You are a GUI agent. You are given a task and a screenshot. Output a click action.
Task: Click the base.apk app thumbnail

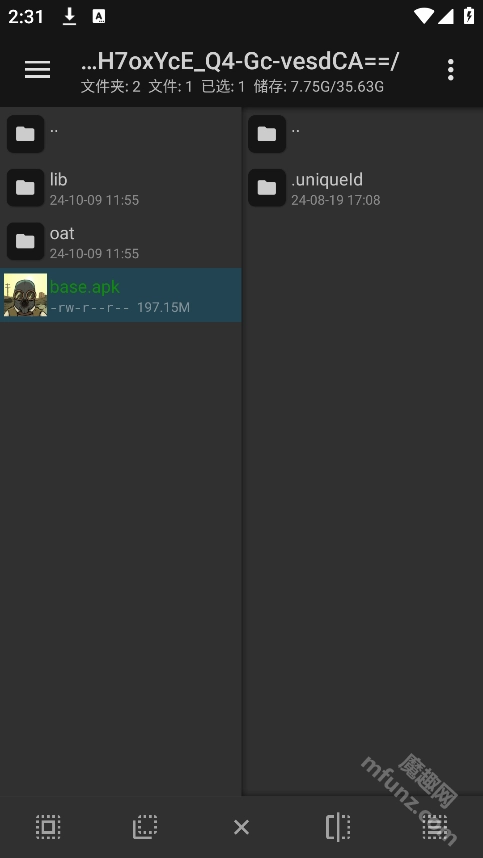(x=25, y=295)
